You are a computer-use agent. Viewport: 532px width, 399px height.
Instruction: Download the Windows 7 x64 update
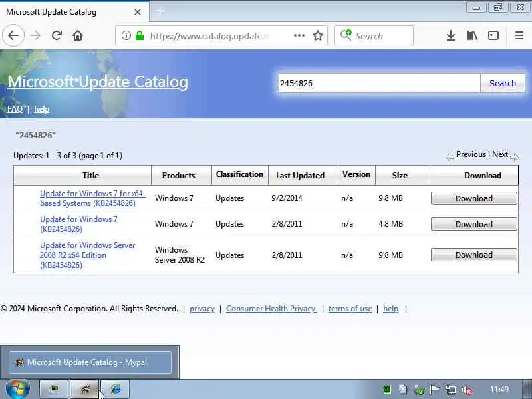(474, 198)
